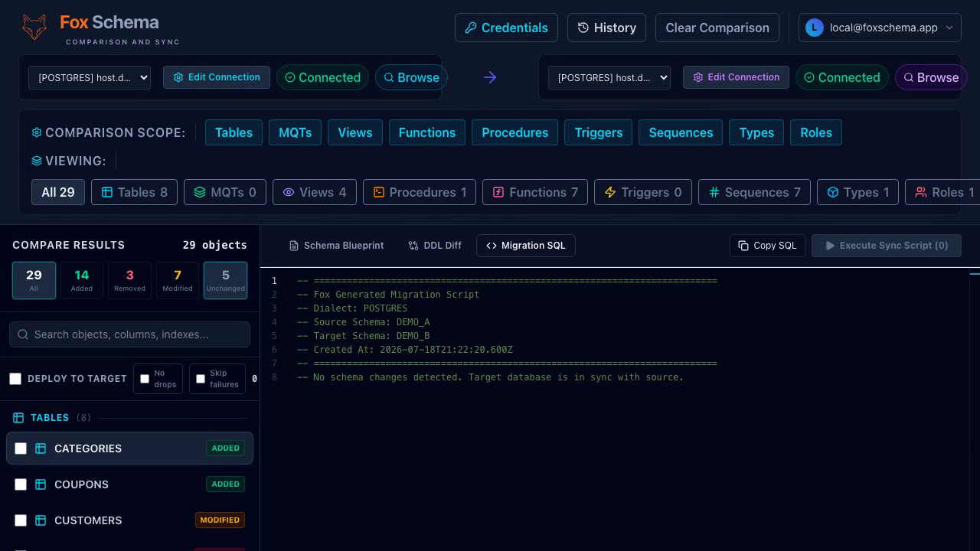Image resolution: width=980 pixels, height=551 pixels.
Task: Toggle the Skip failures checkbox
Action: [x=201, y=379]
